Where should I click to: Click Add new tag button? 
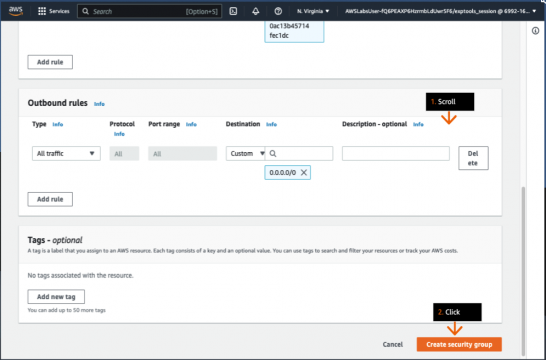56,297
